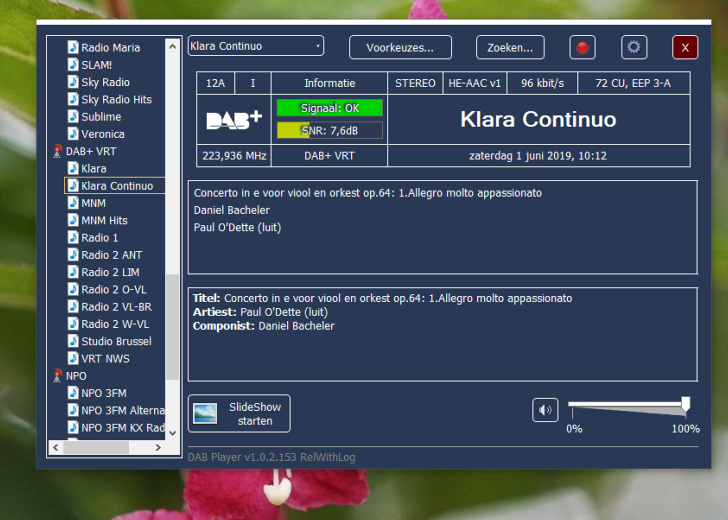Close the DAB Player with the X button
The image size is (728, 520).
tap(685, 47)
